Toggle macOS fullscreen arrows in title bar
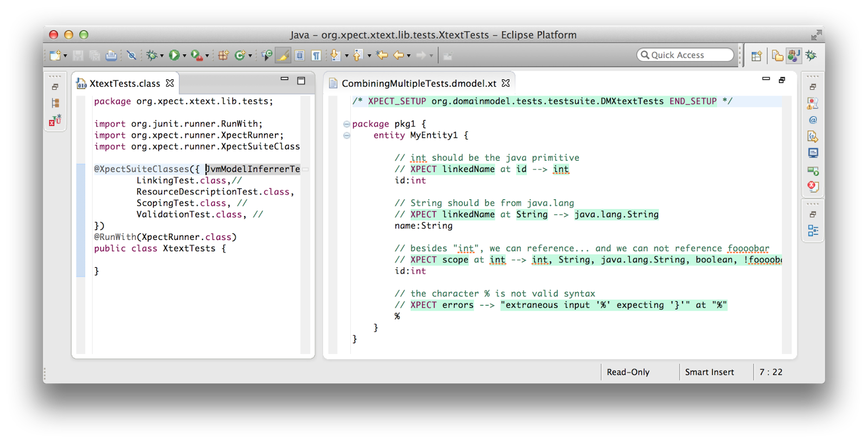Screen dimensions: 868x443 pyautogui.click(x=816, y=35)
